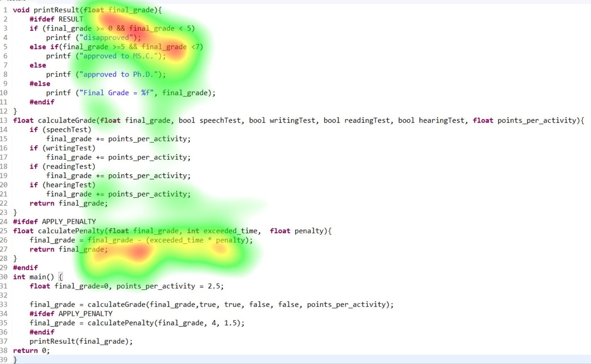Click the return keyword on line 22
Image resolution: width=591 pixels, height=364 pixels.
point(42,204)
